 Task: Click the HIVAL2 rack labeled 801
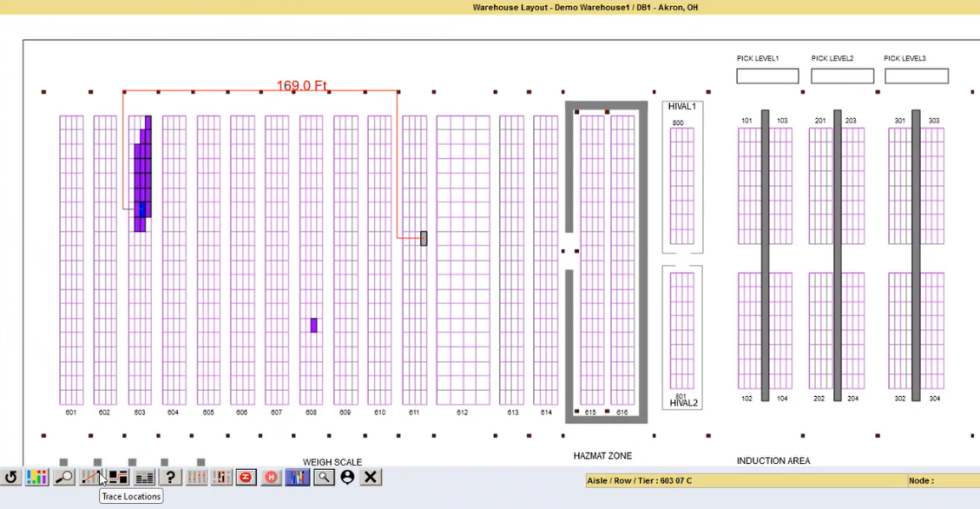pos(682,331)
